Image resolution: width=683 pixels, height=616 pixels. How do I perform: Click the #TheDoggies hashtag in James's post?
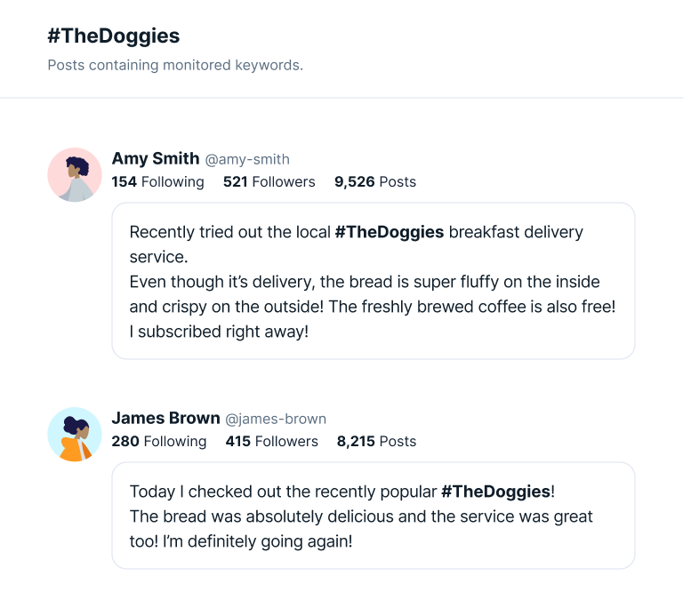click(x=495, y=492)
